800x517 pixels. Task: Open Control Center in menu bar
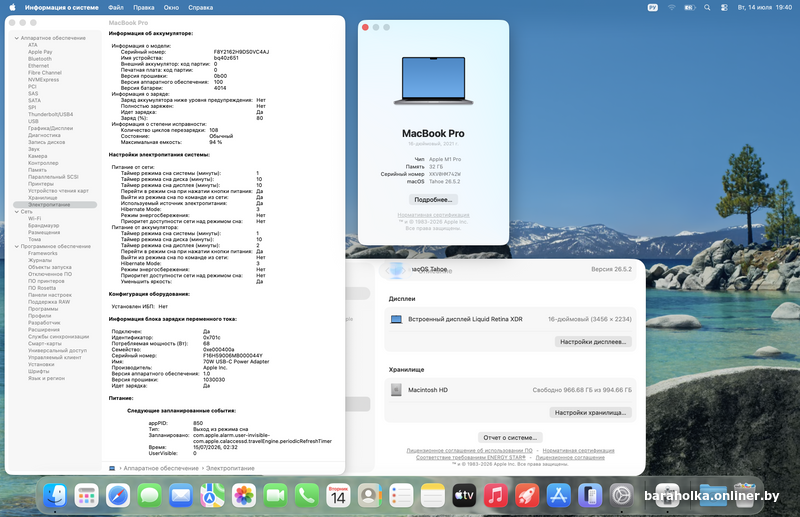[x=724, y=8]
